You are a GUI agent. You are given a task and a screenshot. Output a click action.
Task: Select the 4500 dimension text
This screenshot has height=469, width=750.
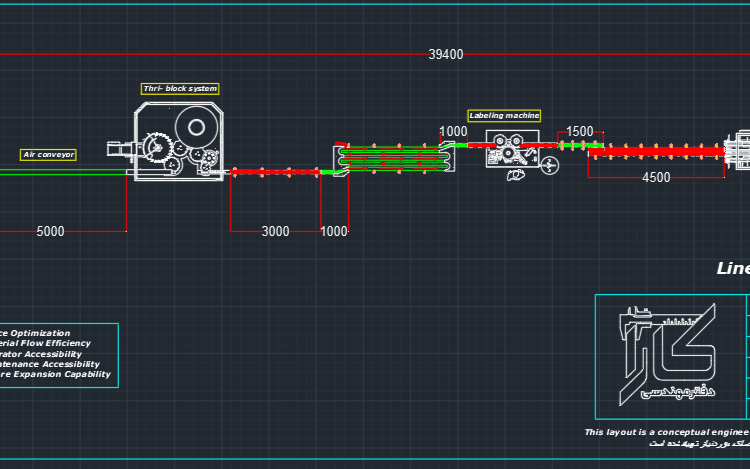(x=656, y=177)
